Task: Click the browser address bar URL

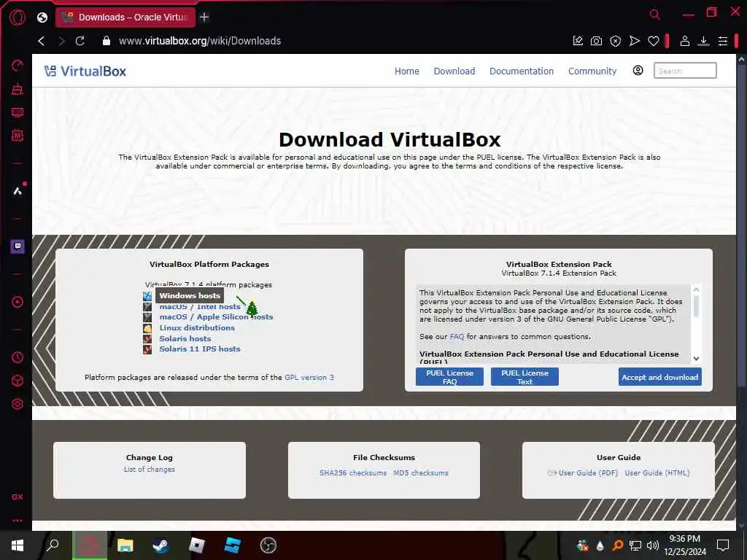Action: pyautogui.click(x=200, y=41)
